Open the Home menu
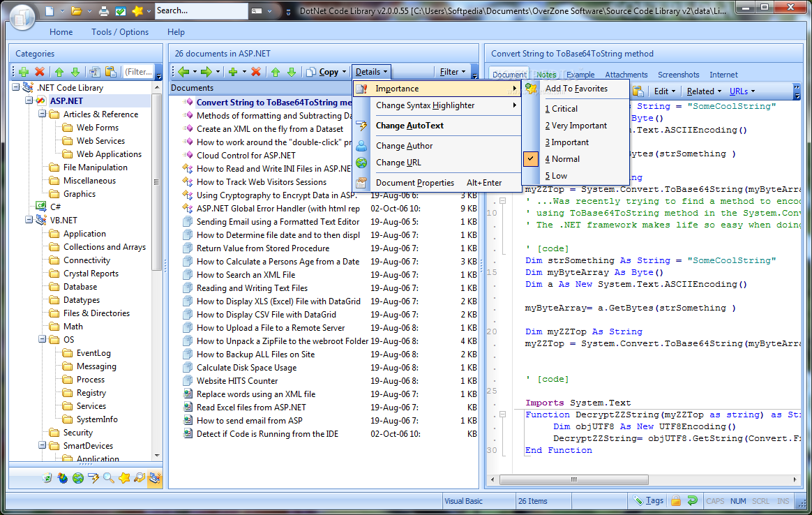The width and height of the screenshot is (812, 515). [61, 32]
